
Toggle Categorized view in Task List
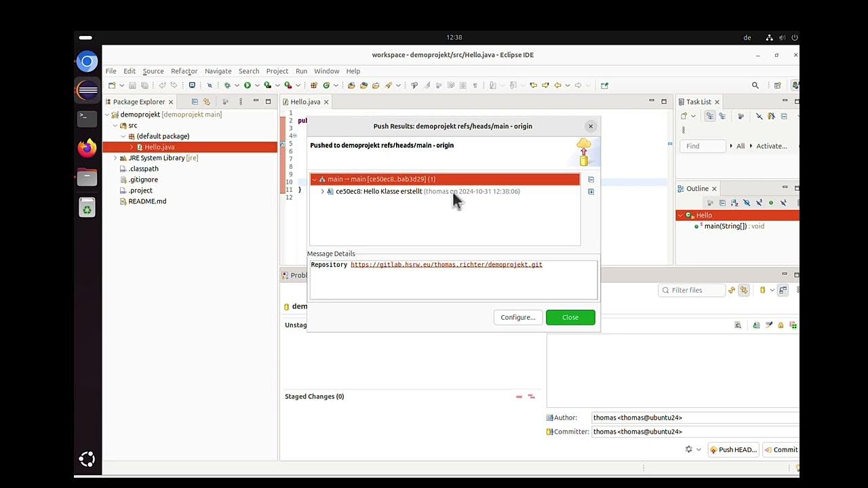tap(710, 116)
